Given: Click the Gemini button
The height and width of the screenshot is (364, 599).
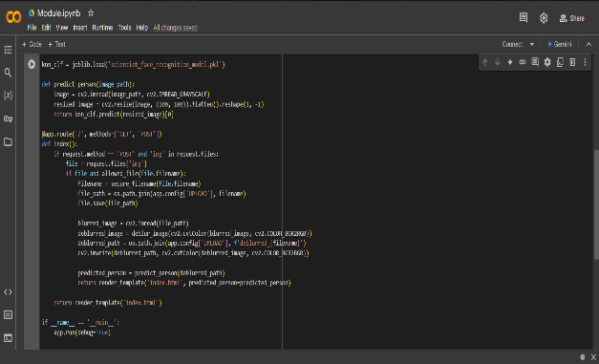Looking at the screenshot, I should coord(559,44).
